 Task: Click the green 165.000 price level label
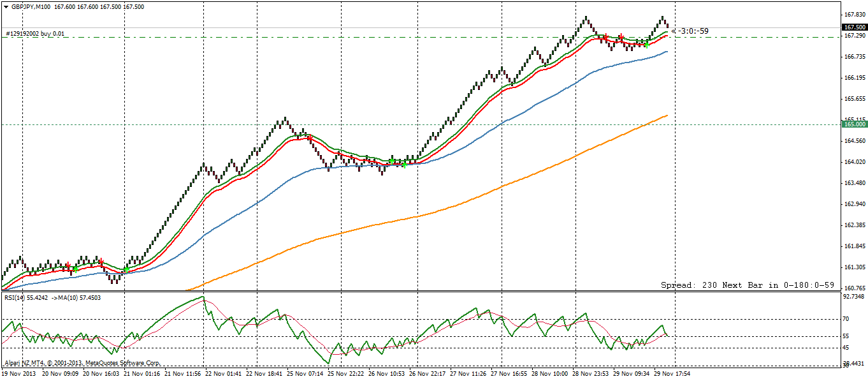coord(854,124)
